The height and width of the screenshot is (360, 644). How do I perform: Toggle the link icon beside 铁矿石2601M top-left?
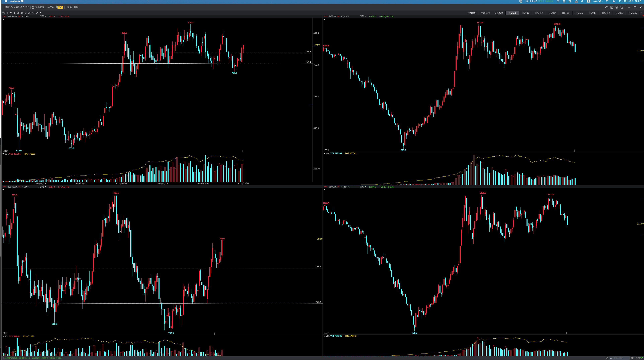(x=4, y=17)
